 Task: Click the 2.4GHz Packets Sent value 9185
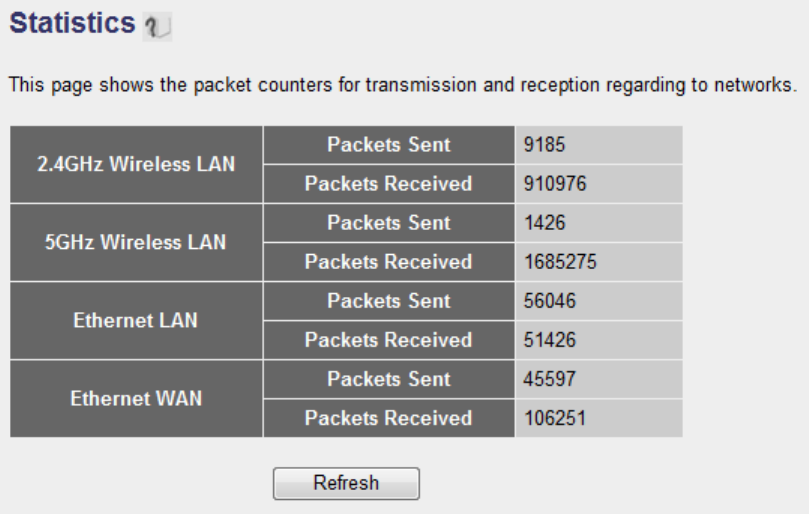pos(545,145)
